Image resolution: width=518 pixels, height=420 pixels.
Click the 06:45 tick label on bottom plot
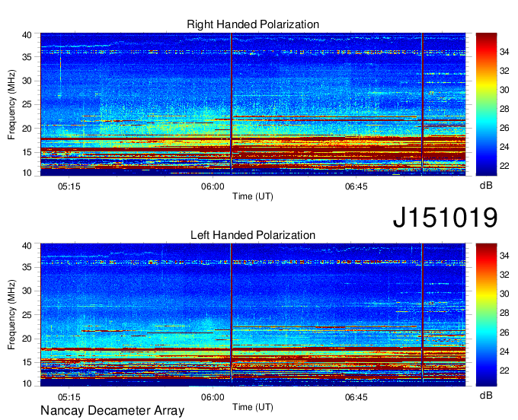click(x=357, y=397)
